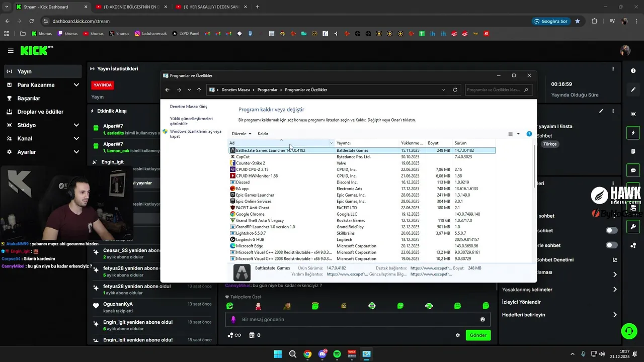Open recent locations dropdown arrow

189,90
